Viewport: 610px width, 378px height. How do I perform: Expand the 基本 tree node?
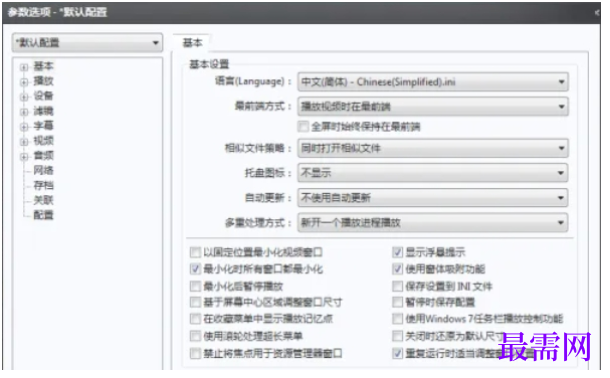coord(24,67)
